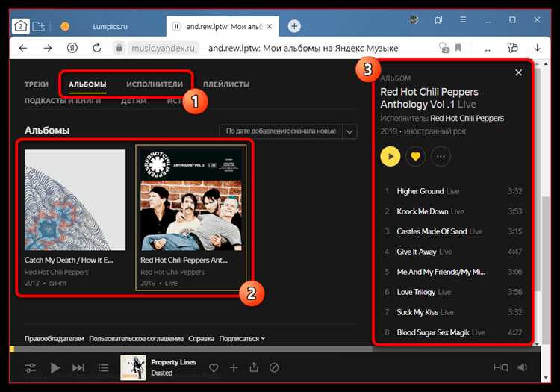Open Catch My Death album cover
Screen dimensions: 560x392
click(75, 200)
